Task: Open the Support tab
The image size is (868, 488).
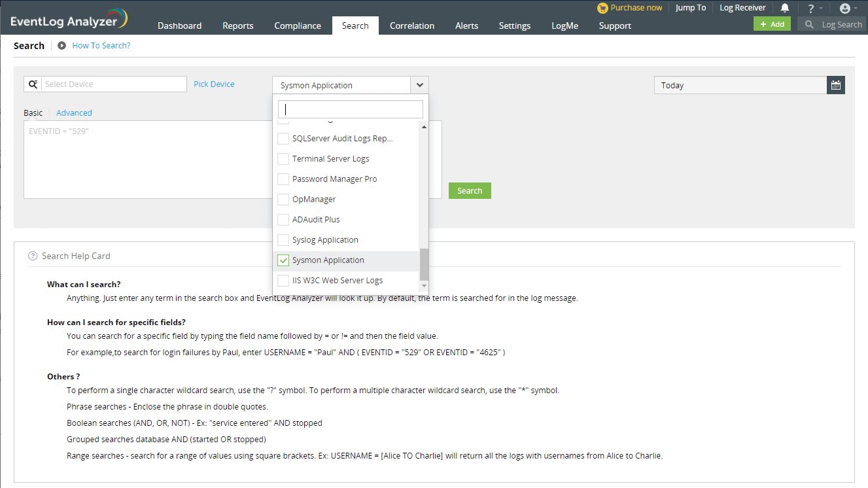Action: pyautogui.click(x=616, y=26)
